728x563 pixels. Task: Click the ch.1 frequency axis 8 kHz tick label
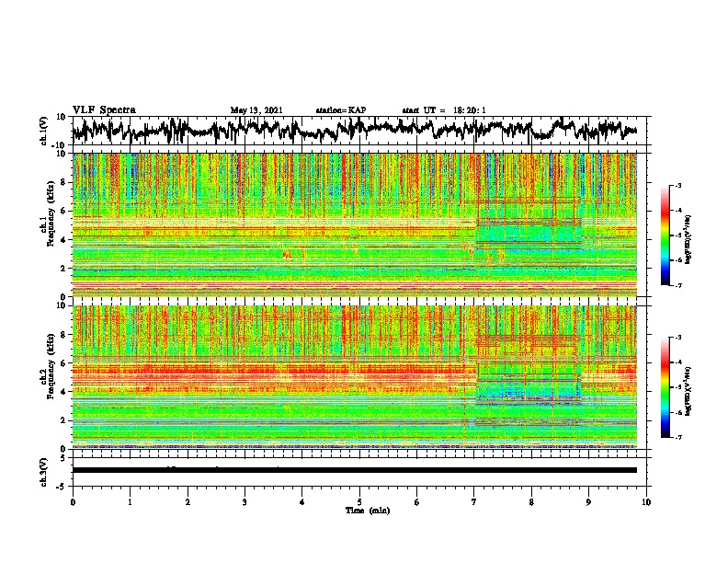coord(65,182)
